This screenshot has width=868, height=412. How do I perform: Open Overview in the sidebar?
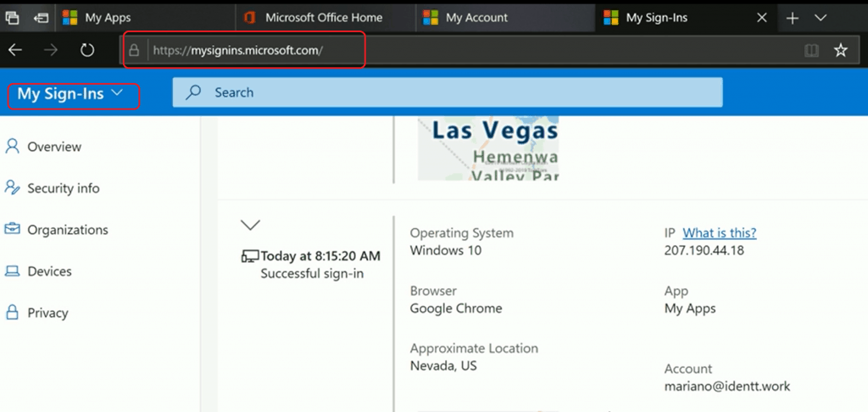(54, 147)
